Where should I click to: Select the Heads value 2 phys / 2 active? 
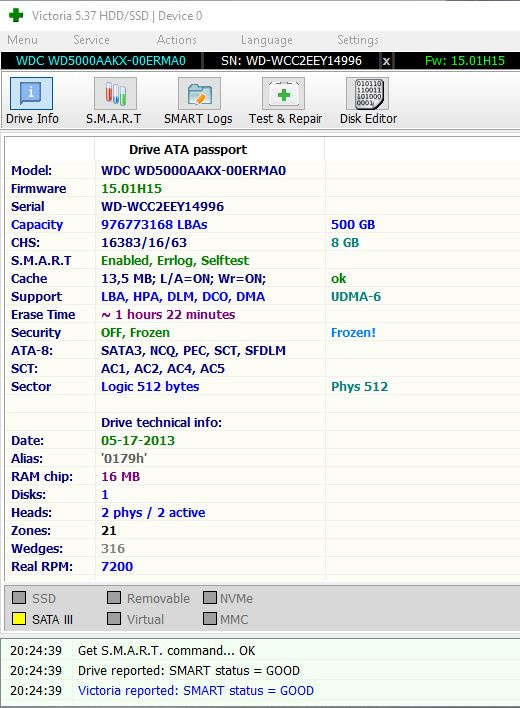point(153,513)
